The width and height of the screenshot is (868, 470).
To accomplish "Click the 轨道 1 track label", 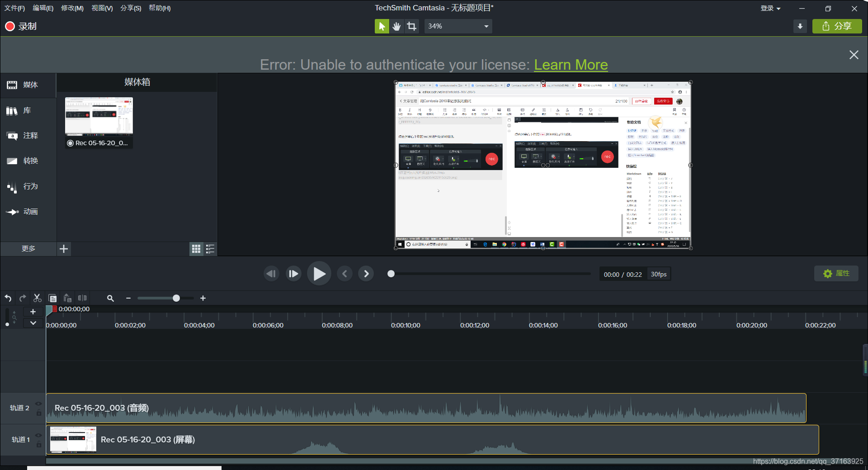I will point(20,440).
